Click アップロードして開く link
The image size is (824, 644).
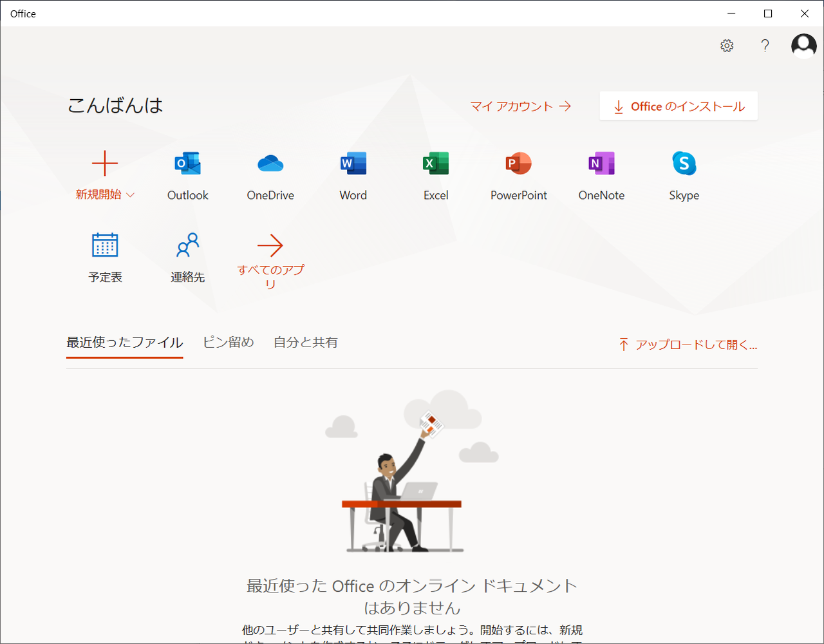688,345
